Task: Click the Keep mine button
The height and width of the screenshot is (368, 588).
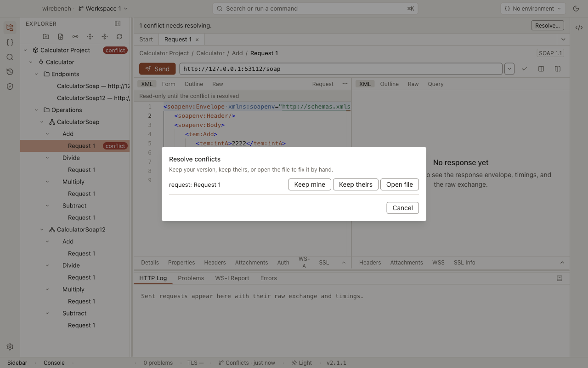Action: [310, 184]
